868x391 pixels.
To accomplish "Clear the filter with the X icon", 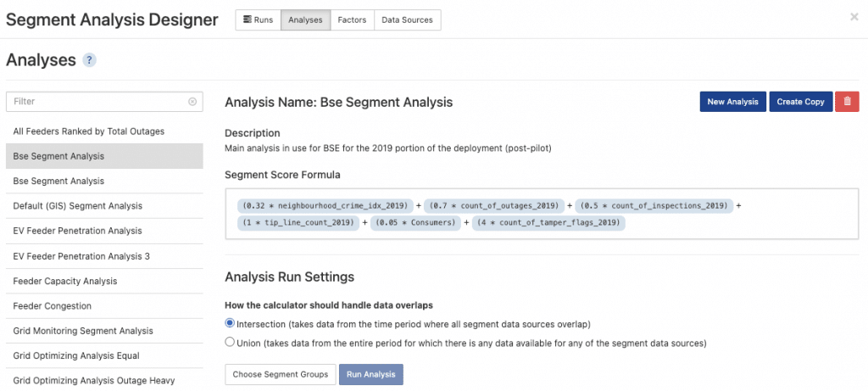I will [x=192, y=102].
